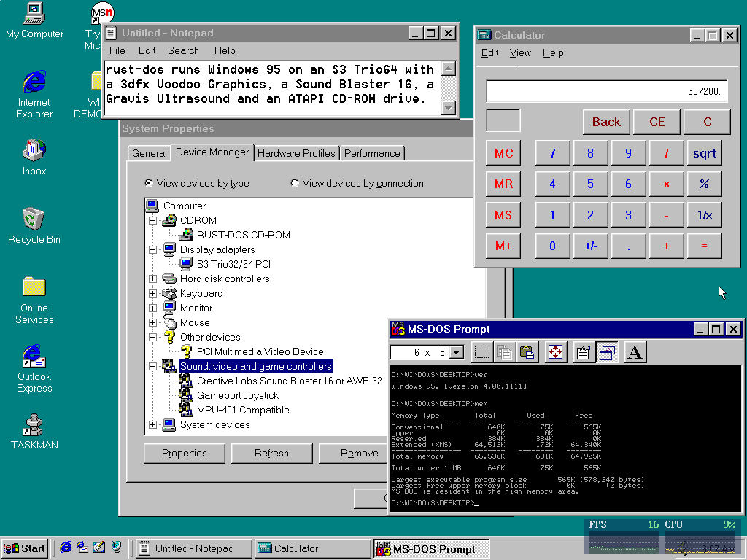This screenshot has width=747, height=560.
Task: Click the Gameport Joystick device icon
Action: (186, 395)
